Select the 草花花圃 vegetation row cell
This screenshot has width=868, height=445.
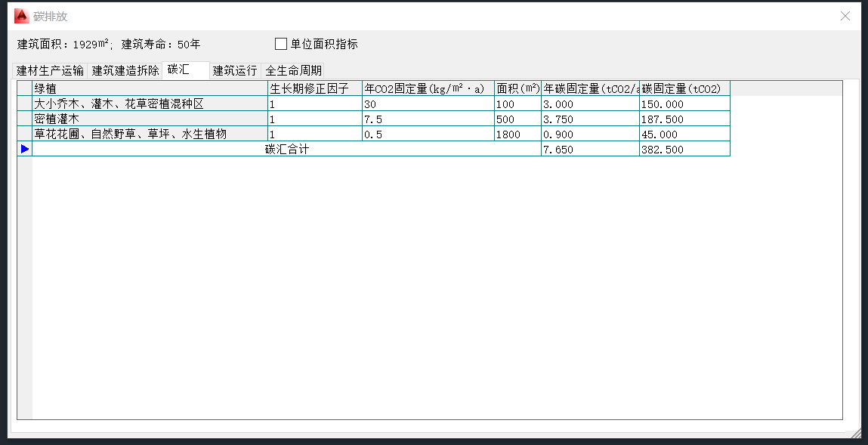[x=150, y=134]
